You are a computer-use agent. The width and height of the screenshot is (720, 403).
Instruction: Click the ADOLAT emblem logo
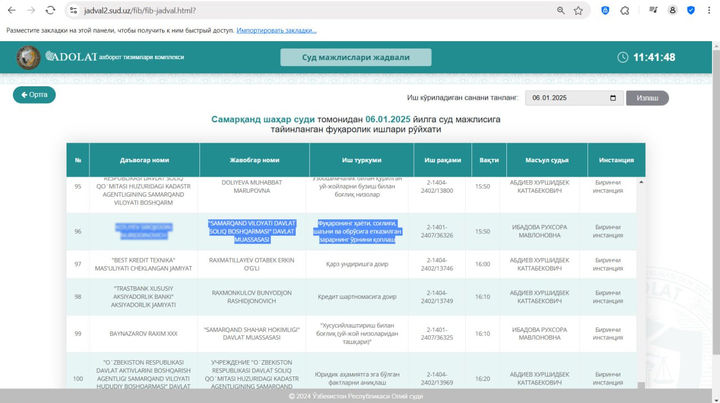click(x=26, y=57)
